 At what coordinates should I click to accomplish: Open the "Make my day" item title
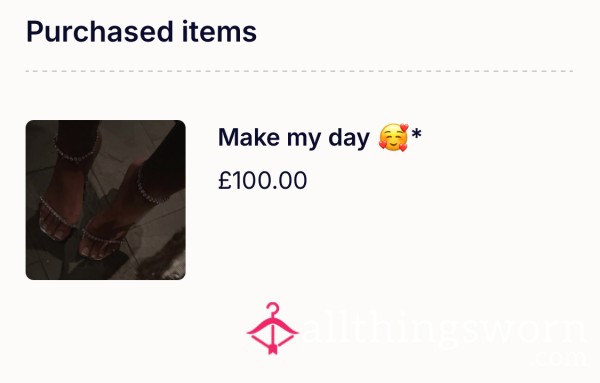tap(320, 137)
